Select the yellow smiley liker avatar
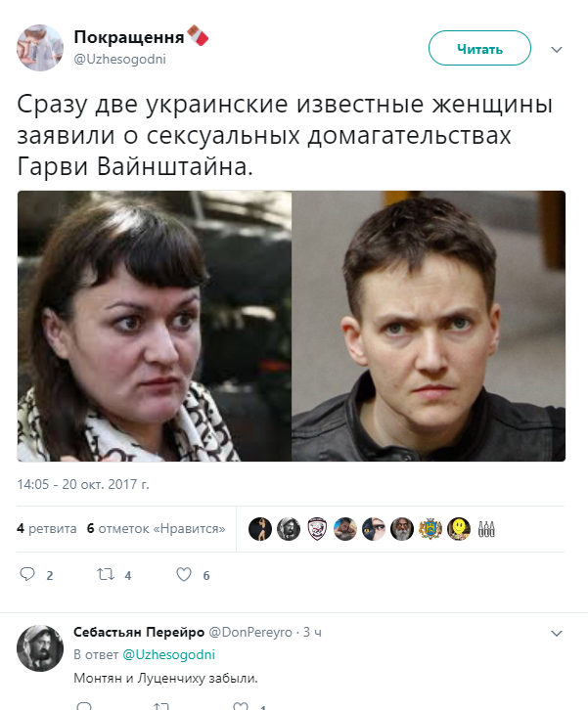This screenshot has width=588, height=710. 459,528
